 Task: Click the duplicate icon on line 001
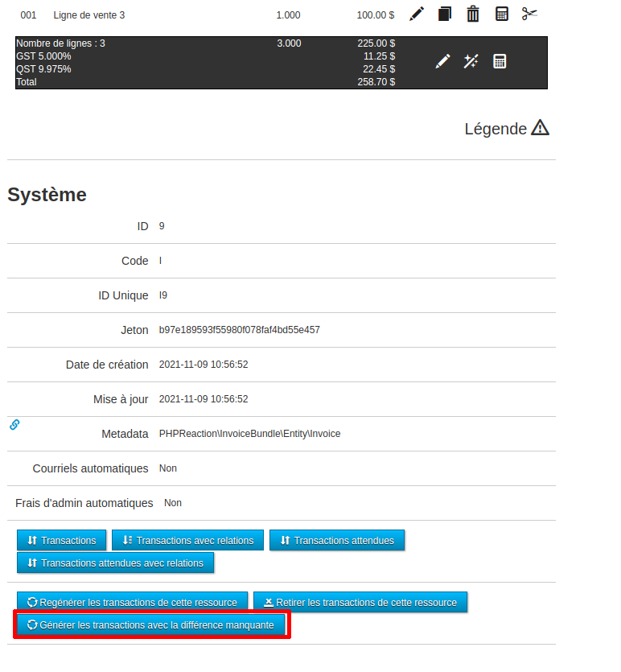point(445,14)
